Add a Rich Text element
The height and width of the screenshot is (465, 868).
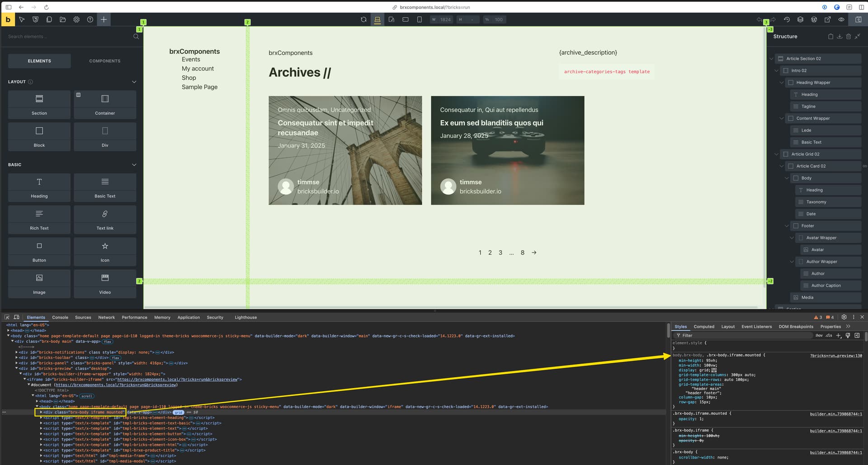[39, 220]
